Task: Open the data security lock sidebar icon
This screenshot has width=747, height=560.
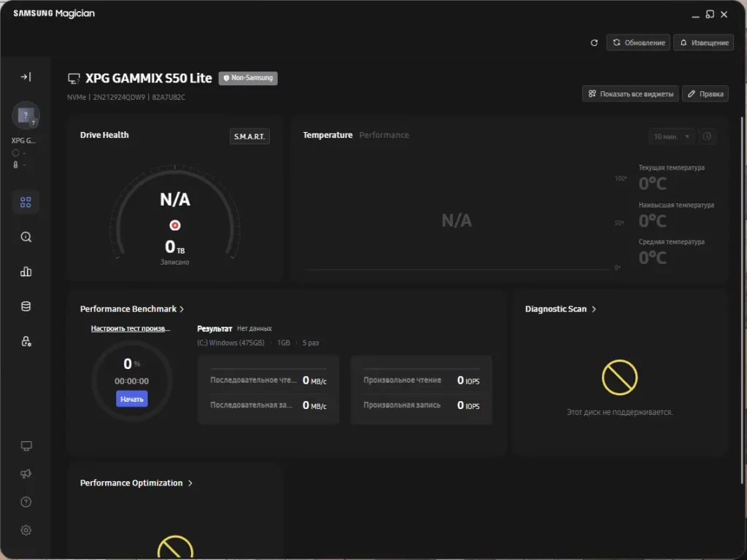Action: click(26, 341)
